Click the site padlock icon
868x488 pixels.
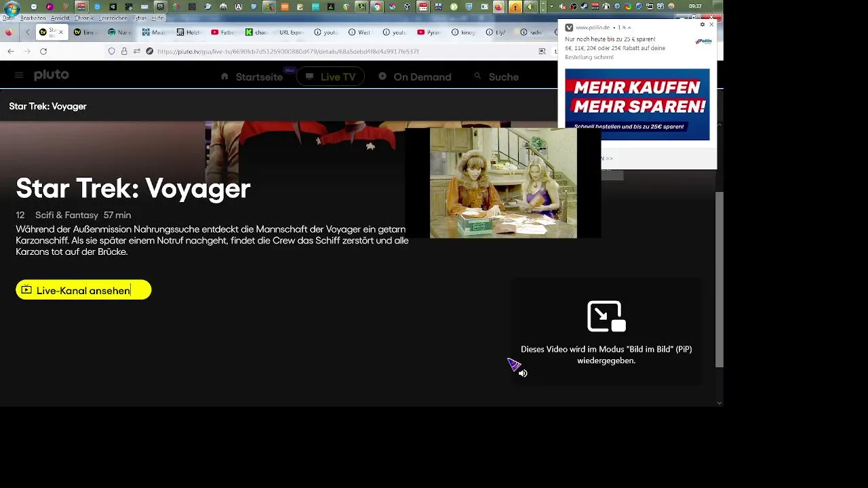(124, 51)
